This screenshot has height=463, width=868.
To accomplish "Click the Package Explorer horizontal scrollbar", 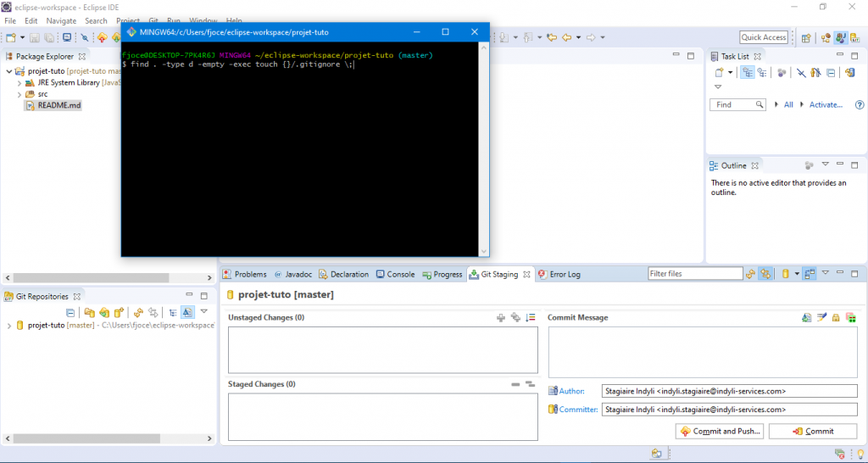I will pyautogui.click(x=109, y=278).
